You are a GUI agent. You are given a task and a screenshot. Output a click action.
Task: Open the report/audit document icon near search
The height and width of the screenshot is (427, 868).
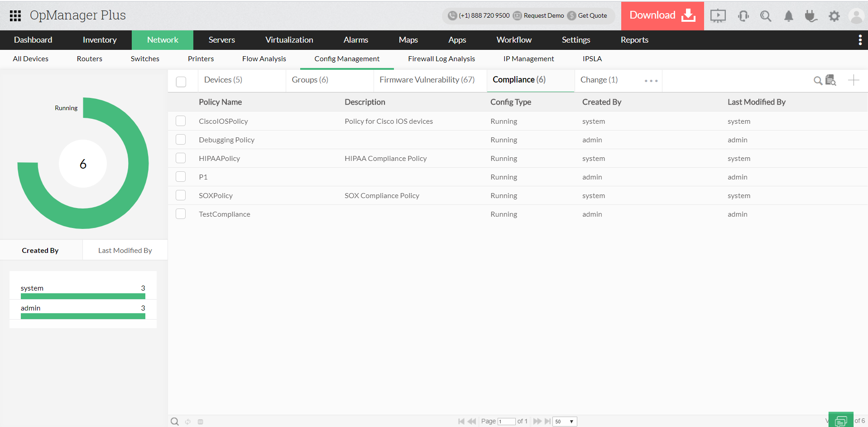(831, 80)
